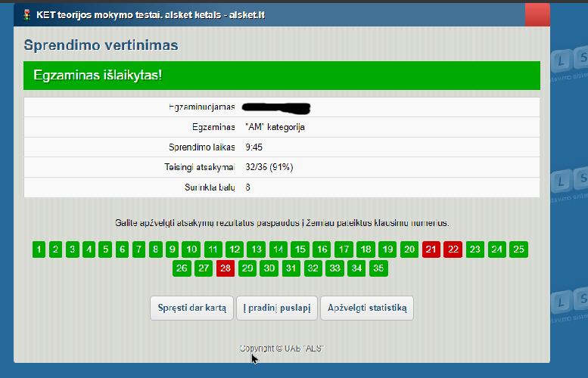View question number 20 result
This screenshot has height=378, width=588.
(409, 249)
